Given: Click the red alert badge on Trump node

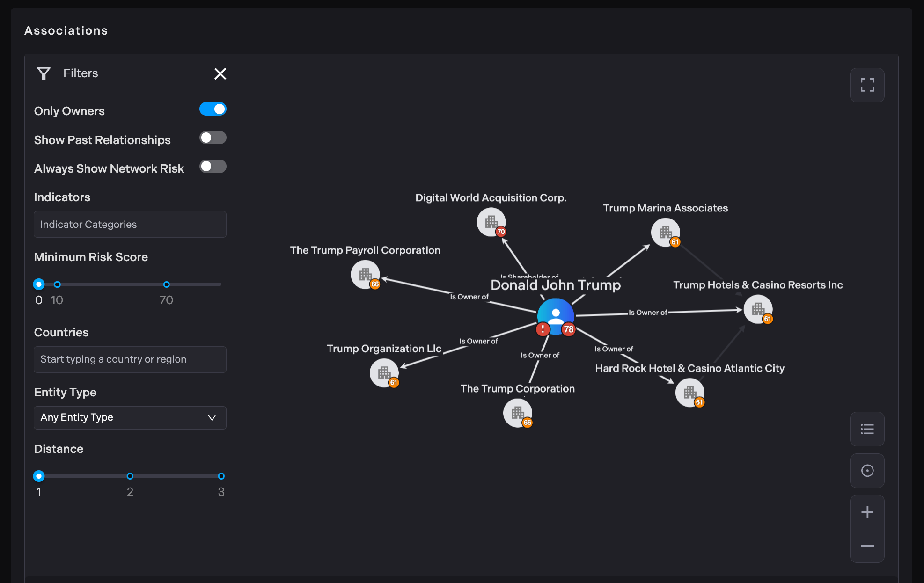Looking at the screenshot, I should tap(543, 329).
